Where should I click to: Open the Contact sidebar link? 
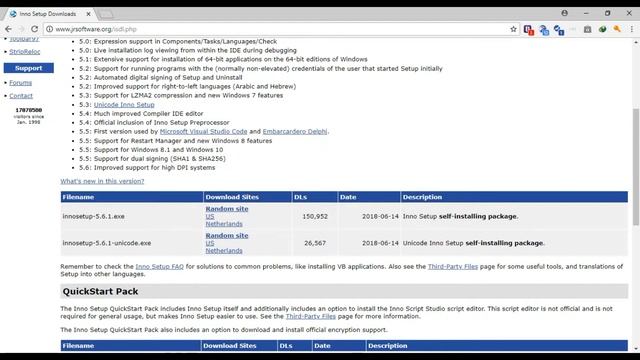pyautogui.click(x=21, y=96)
